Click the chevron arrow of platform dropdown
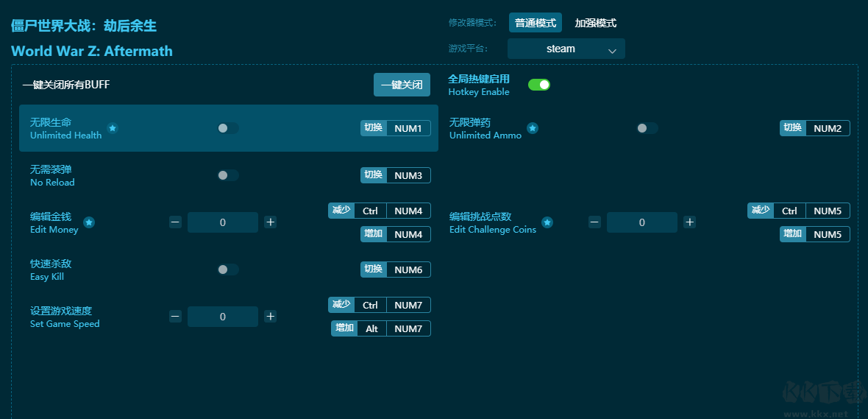Viewport: 868px width, 419px height. pyautogui.click(x=612, y=50)
